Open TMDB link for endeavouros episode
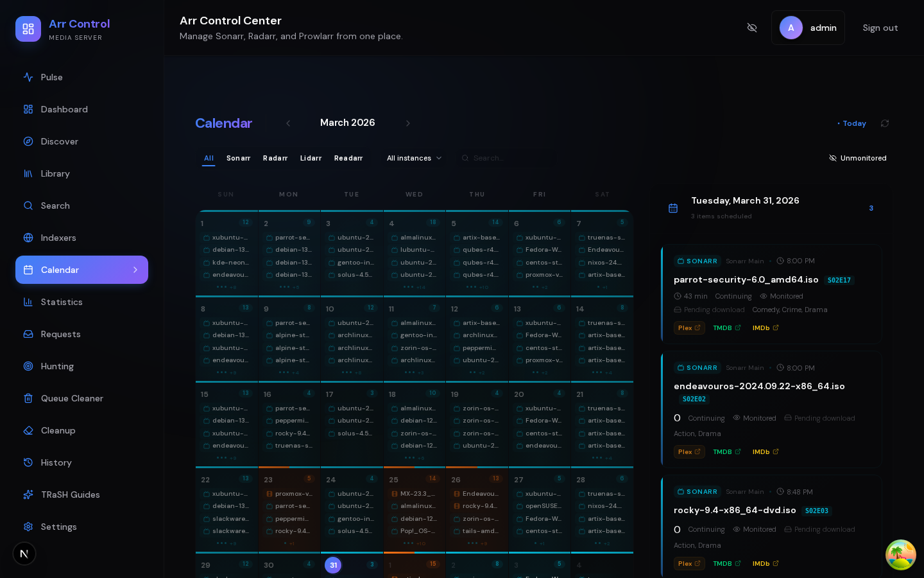Screen dimensions: 924x578 point(727,451)
